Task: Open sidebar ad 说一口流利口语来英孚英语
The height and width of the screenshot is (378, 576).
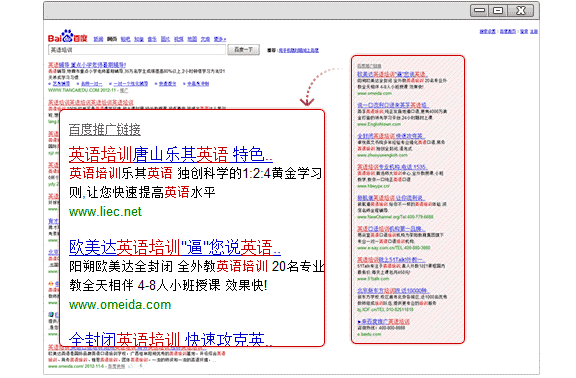Action: pyautogui.click(x=393, y=105)
